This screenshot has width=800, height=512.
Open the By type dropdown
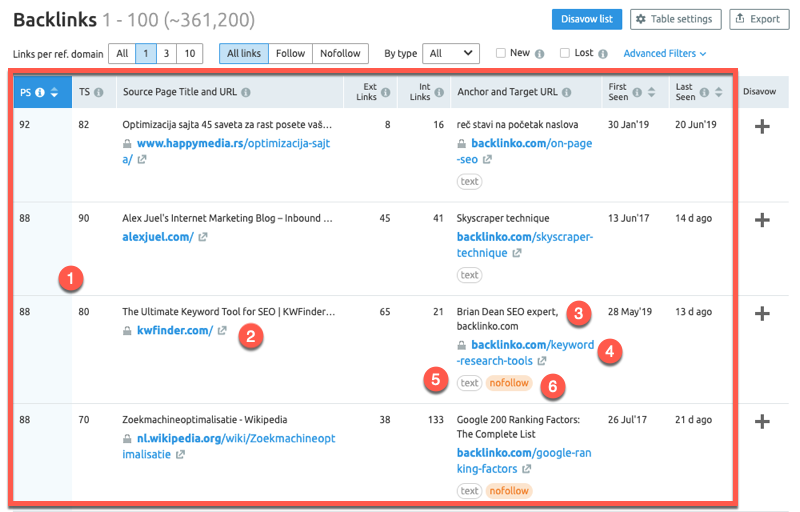click(x=451, y=53)
